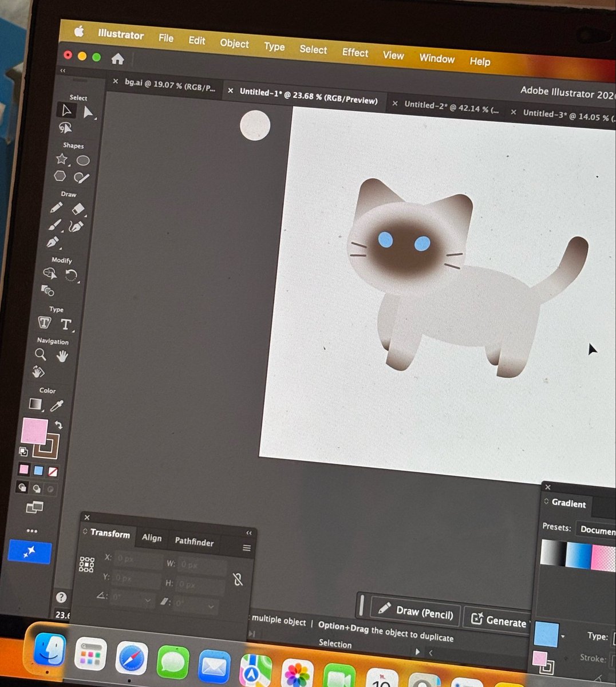Select the Gradient tool

click(35, 404)
